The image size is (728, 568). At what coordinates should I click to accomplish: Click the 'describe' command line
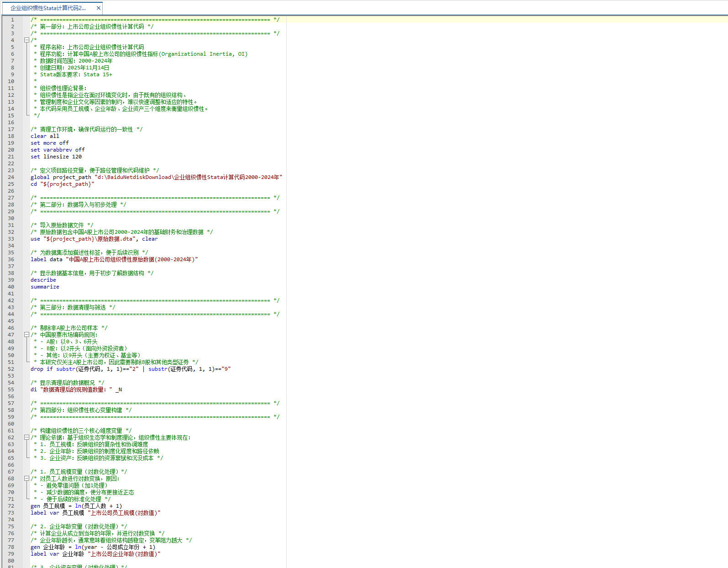point(43,280)
